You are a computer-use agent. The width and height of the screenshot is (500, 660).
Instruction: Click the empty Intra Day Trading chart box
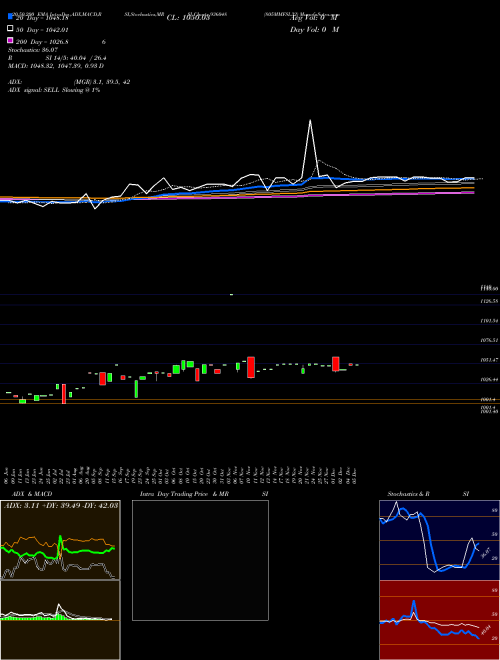200,560
